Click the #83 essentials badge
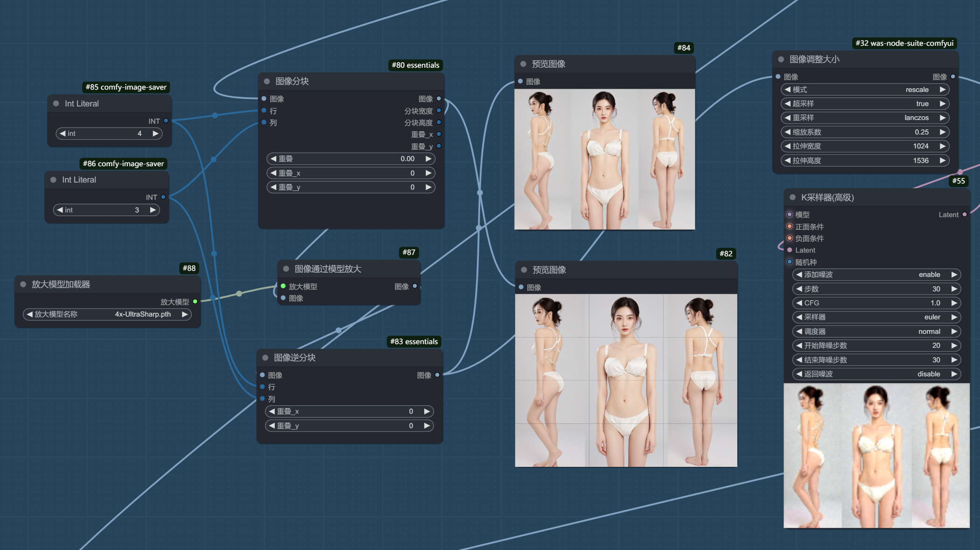This screenshot has width=980, height=550. 414,342
